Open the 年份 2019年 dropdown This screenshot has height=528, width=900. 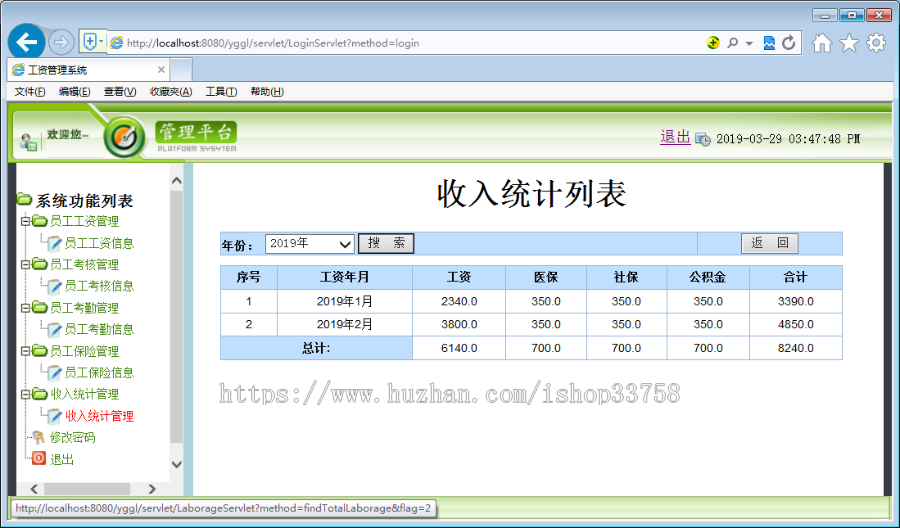coord(309,244)
